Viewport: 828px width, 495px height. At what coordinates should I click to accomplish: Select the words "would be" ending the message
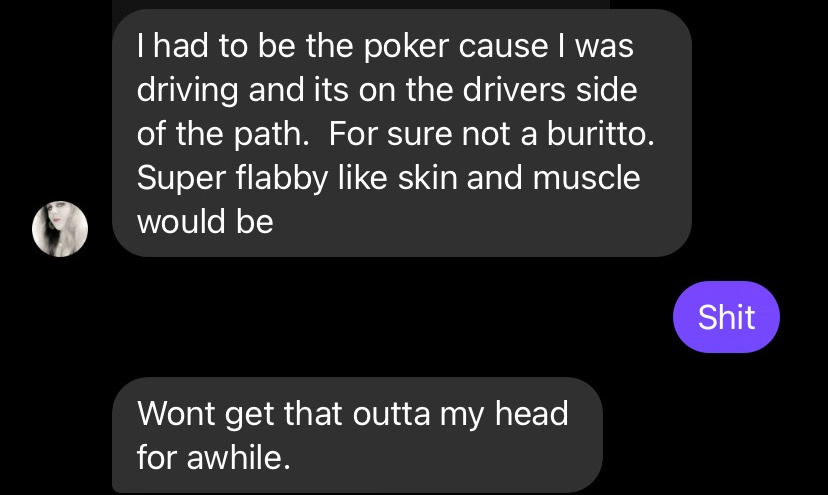(205, 221)
